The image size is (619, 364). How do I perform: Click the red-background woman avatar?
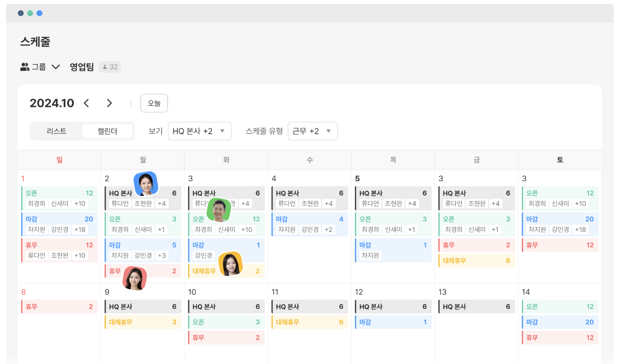tap(135, 278)
